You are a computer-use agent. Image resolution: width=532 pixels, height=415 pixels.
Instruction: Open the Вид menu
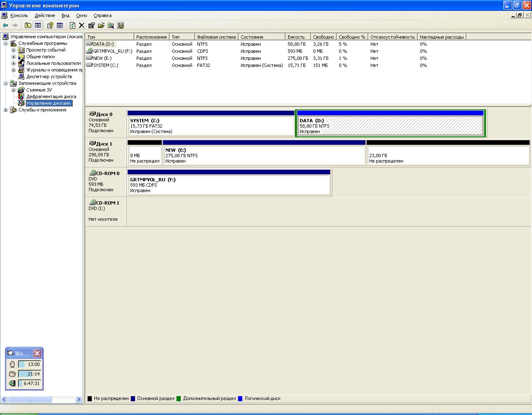[65, 15]
